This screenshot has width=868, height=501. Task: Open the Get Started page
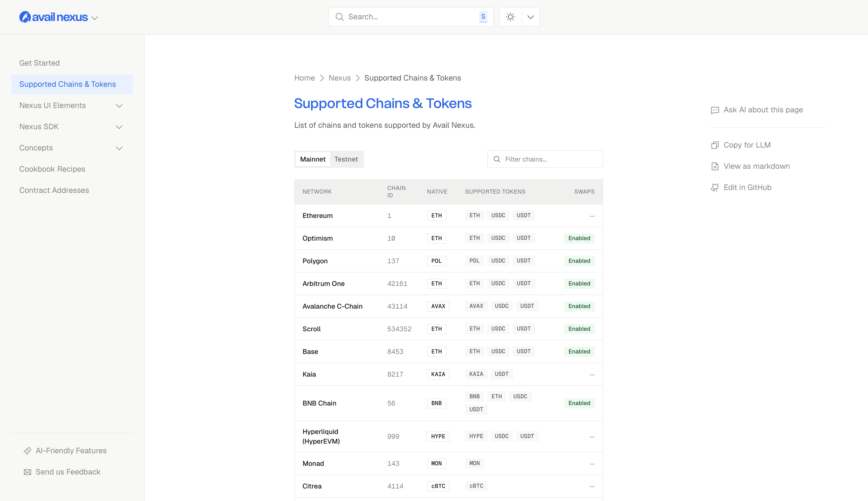[x=40, y=63]
